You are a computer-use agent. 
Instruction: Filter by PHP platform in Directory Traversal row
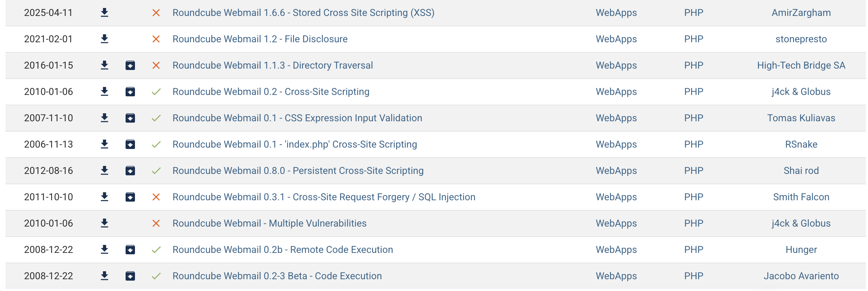click(x=693, y=65)
